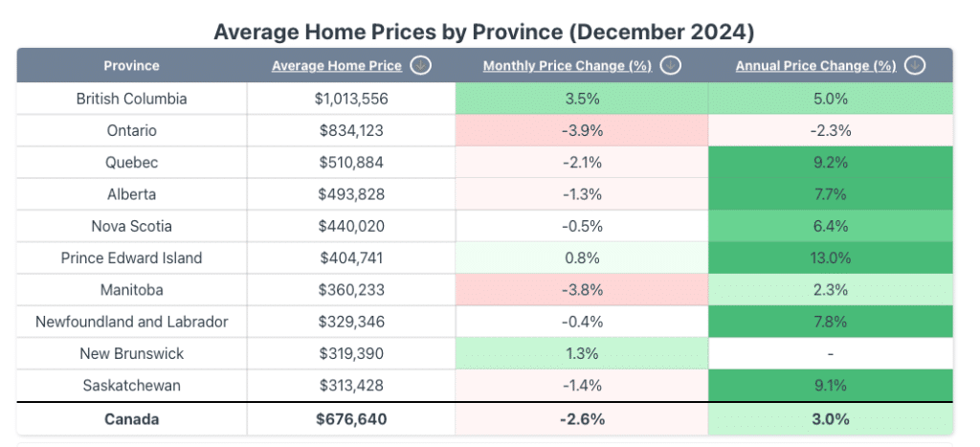980x447 pixels.
Task: Click Prince Edward Island's 13.0% annual cell
Action: [830, 257]
